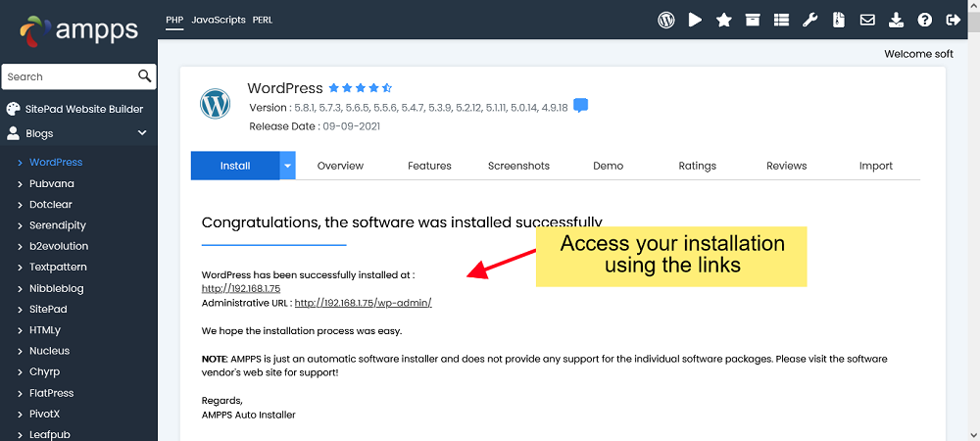Open the http://192.168.1.75 installation link
Screen dimensions: 980x441
click(x=241, y=288)
